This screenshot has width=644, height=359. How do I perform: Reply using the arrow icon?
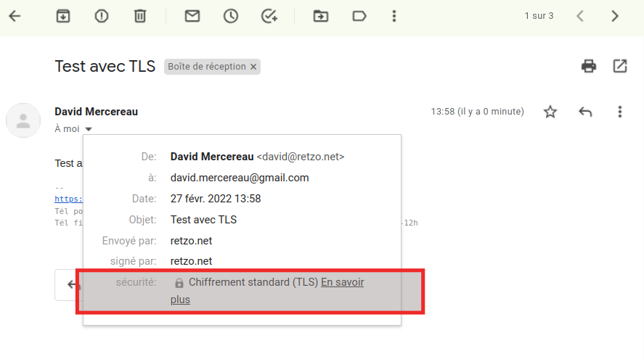click(585, 112)
